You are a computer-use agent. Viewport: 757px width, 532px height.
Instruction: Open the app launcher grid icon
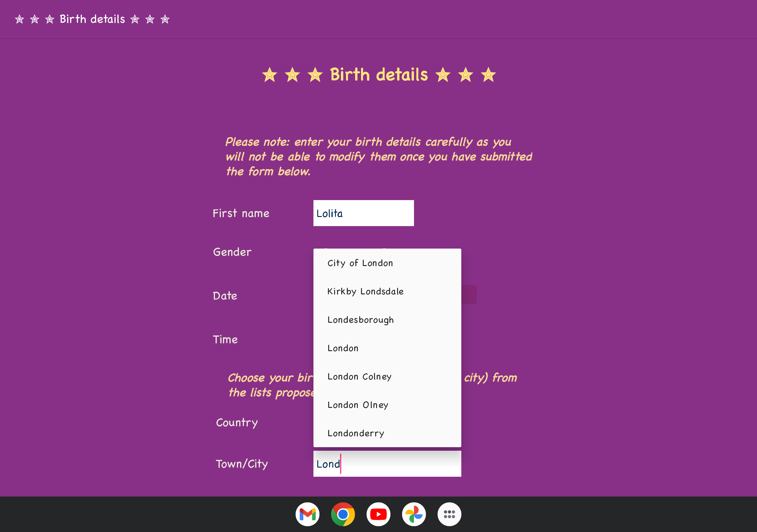point(449,514)
